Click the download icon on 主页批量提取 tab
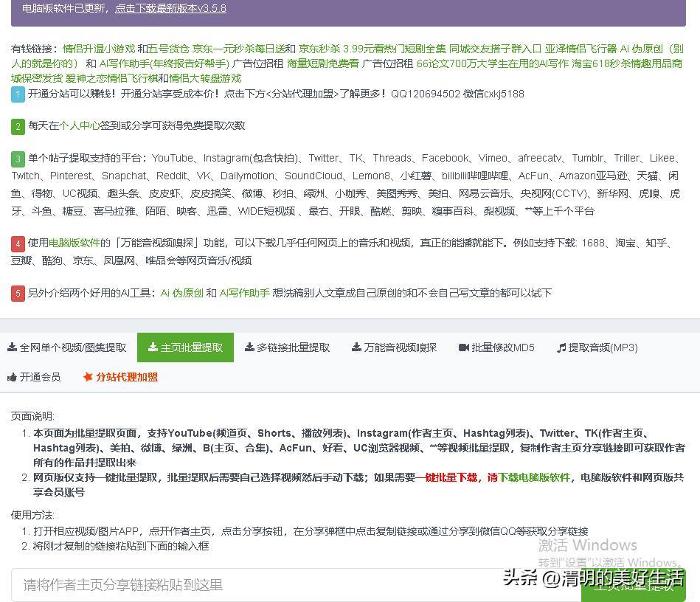The image size is (700, 602). 153,347
